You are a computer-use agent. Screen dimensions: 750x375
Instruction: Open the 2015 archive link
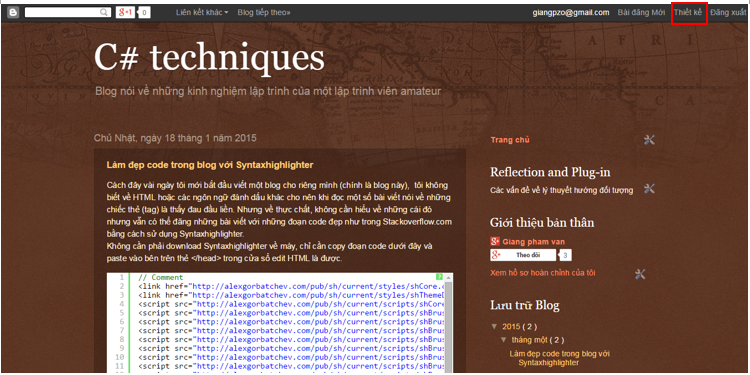[x=511, y=327]
